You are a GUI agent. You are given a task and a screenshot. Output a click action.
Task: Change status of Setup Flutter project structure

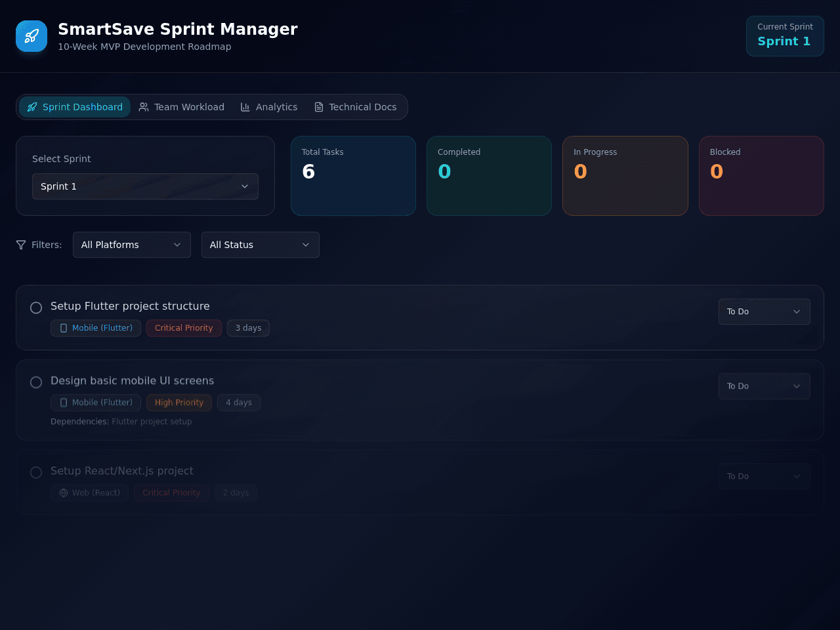pos(765,312)
